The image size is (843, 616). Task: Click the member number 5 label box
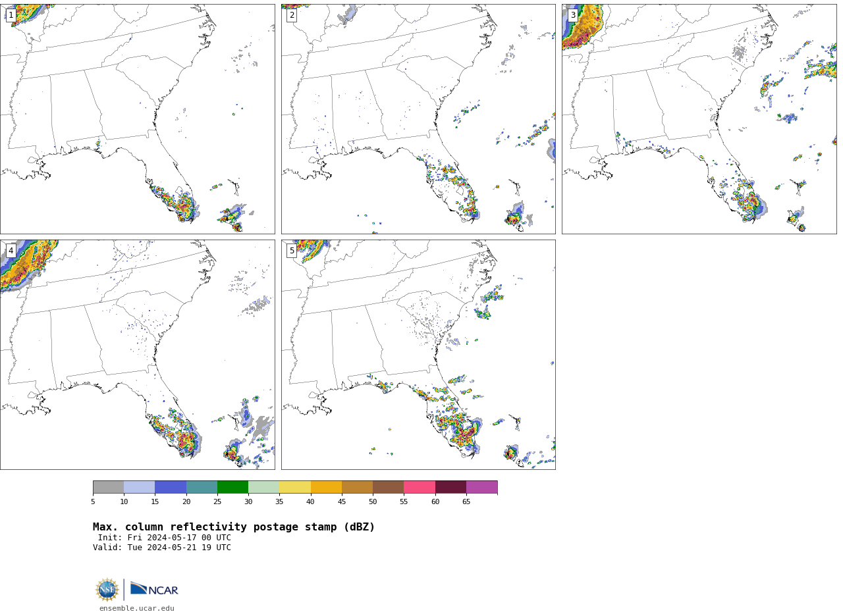[292, 251]
